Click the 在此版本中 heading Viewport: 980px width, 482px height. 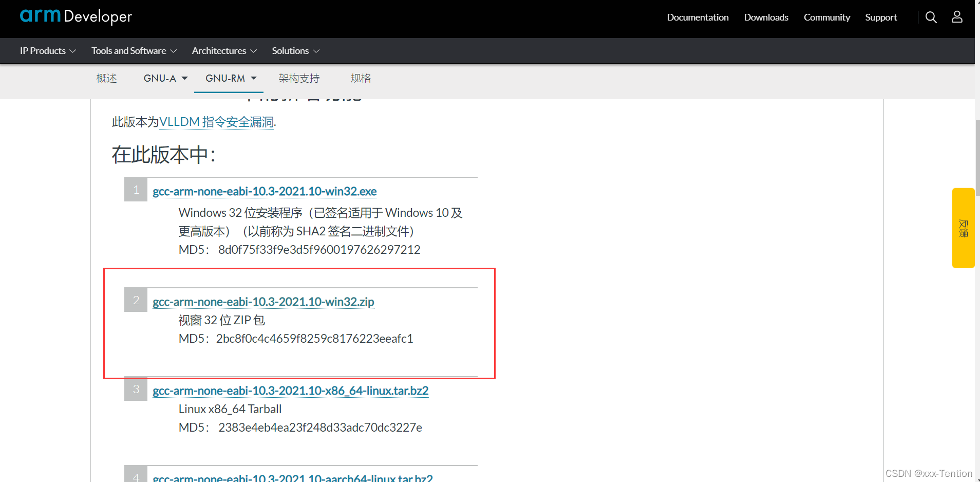point(164,155)
